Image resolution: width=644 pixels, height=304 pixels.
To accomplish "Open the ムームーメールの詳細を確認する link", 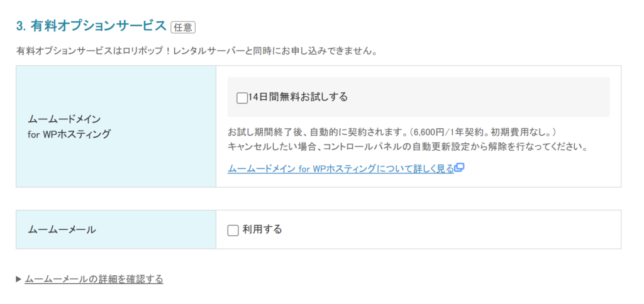I will coord(94,279).
